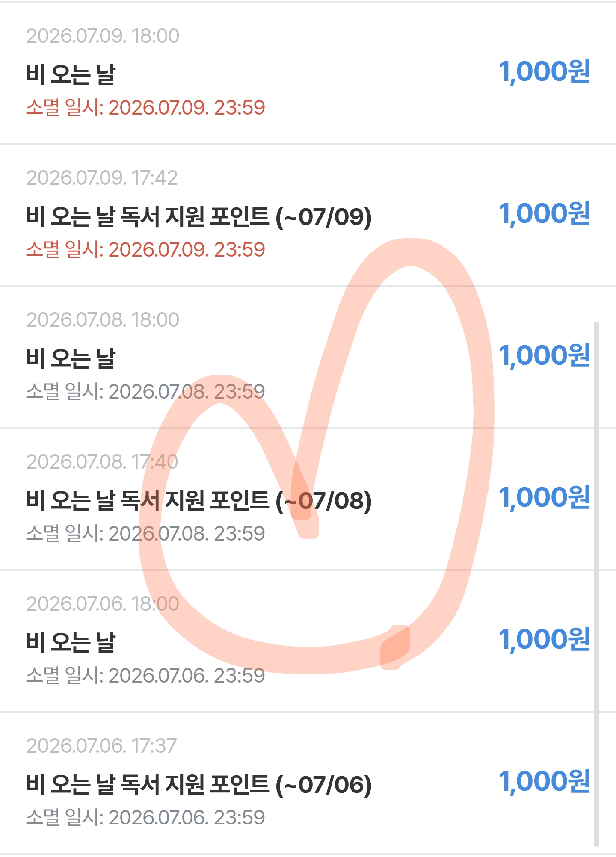The width and height of the screenshot is (616, 857).
Task: Open the 비 오는 날 entry dated 2026.07.06 18:00
Action: click(x=308, y=641)
